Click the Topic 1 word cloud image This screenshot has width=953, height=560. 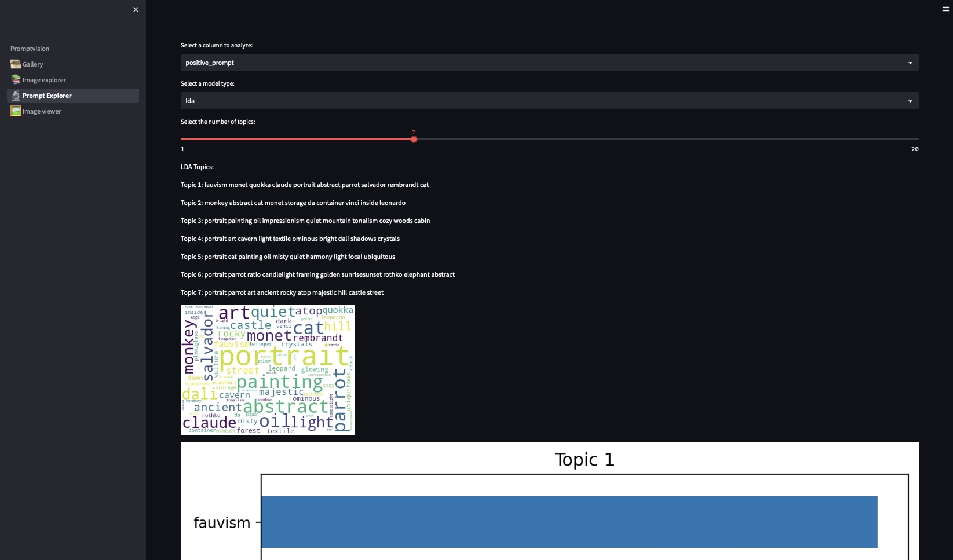(x=267, y=369)
